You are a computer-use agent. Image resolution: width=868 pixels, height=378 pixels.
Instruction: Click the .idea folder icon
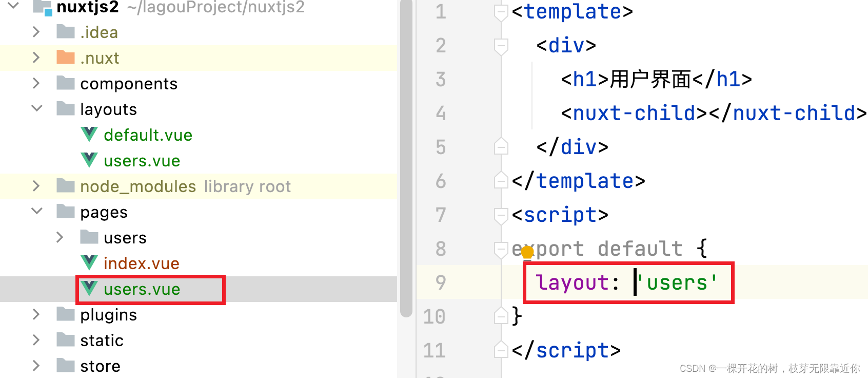tap(66, 31)
